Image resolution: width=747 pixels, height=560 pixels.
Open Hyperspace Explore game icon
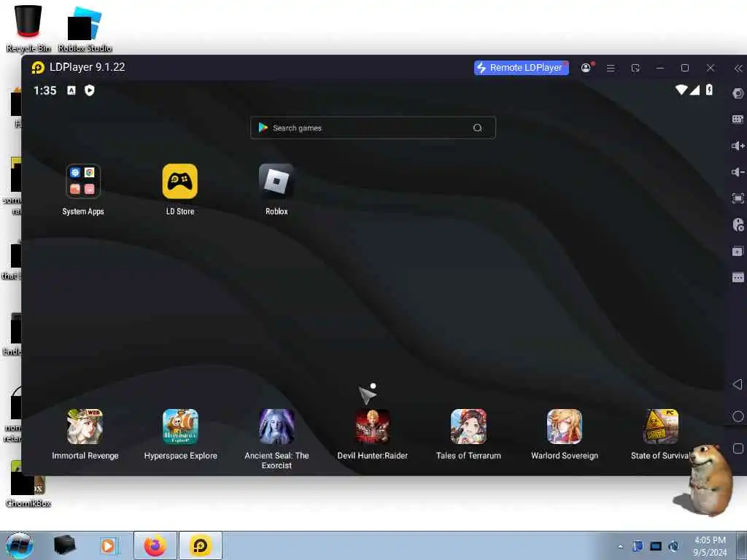(x=181, y=427)
